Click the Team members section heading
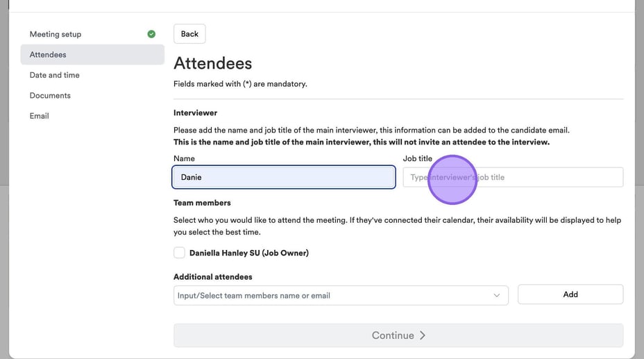Image resolution: width=644 pixels, height=359 pixels. (x=202, y=203)
